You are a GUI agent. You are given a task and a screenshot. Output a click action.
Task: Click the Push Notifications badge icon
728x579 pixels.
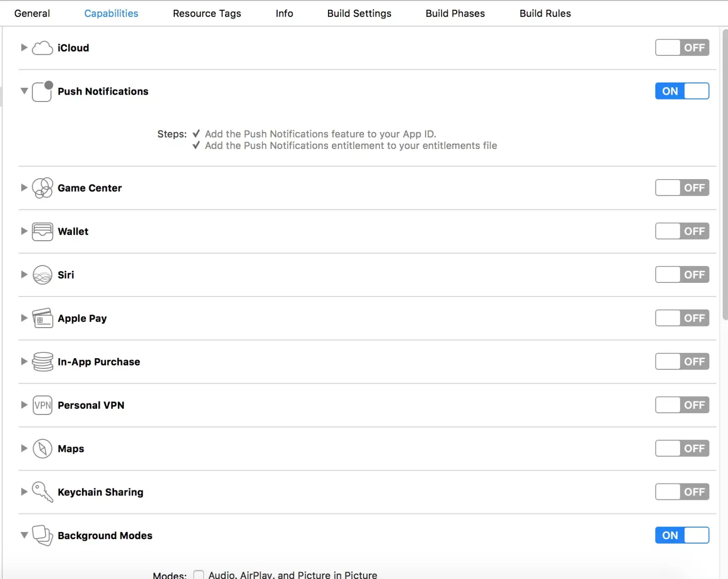[x=42, y=91]
